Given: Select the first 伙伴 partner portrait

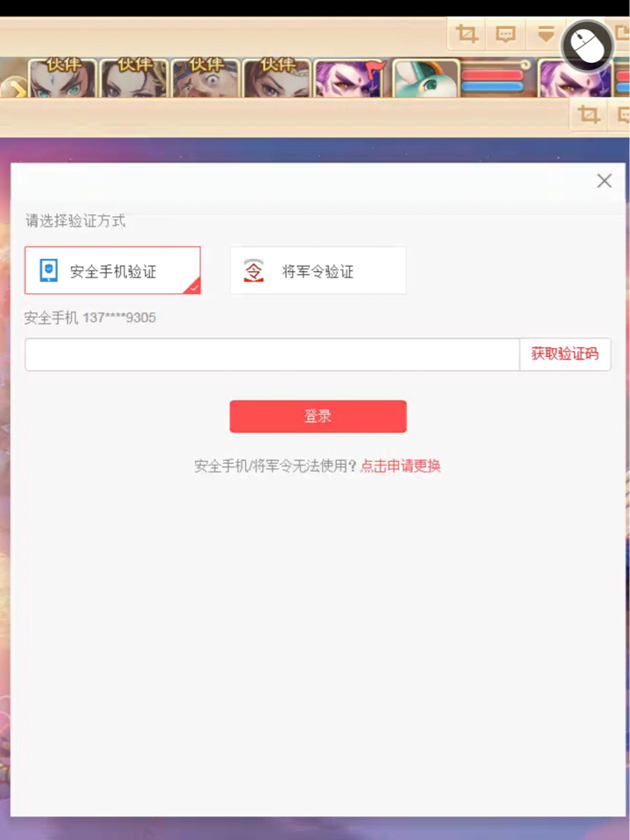Looking at the screenshot, I should (63, 78).
